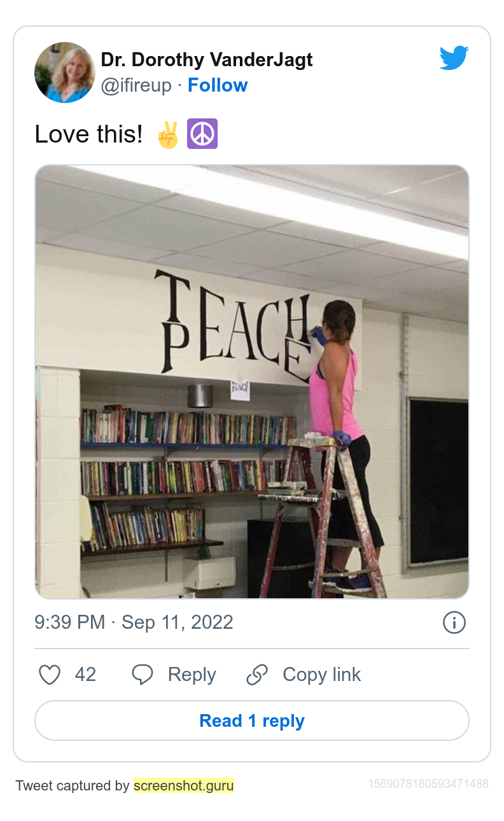Click the 9:39 PM Sep 11, 2022 timestamp
504x821 pixels.
coord(134,622)
